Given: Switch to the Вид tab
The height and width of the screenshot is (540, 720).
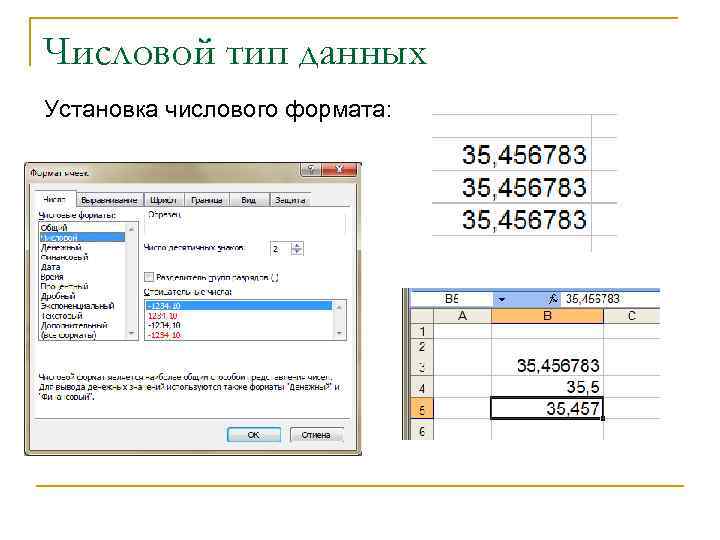Looking at the screenshot, I should click(248, 200).
